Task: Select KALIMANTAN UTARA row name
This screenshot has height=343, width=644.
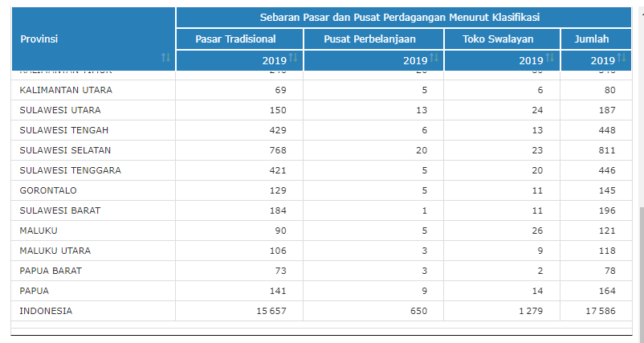Action: (x=66, y=90)
